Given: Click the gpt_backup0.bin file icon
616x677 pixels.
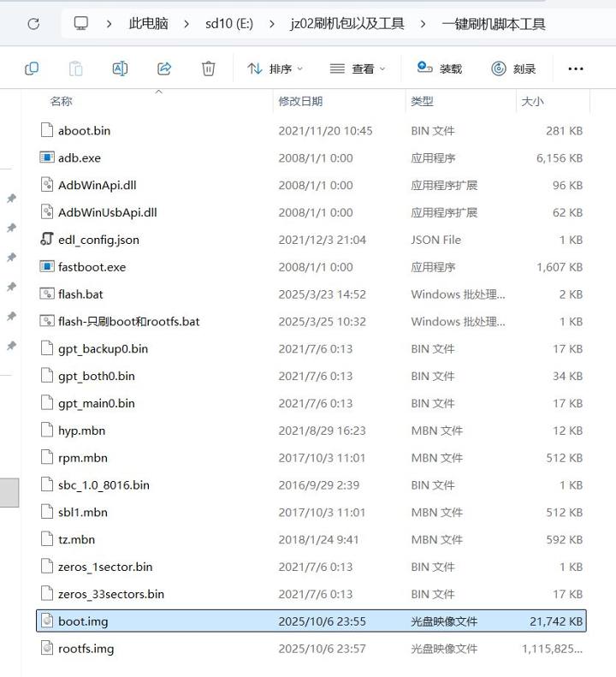Looking at the screenshot, I should 47,348.
